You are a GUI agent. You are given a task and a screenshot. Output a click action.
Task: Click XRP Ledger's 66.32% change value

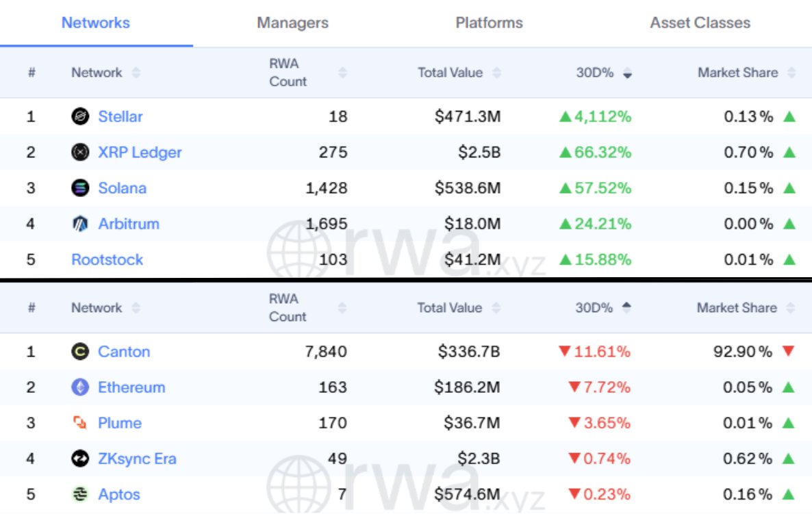point(596,152)
